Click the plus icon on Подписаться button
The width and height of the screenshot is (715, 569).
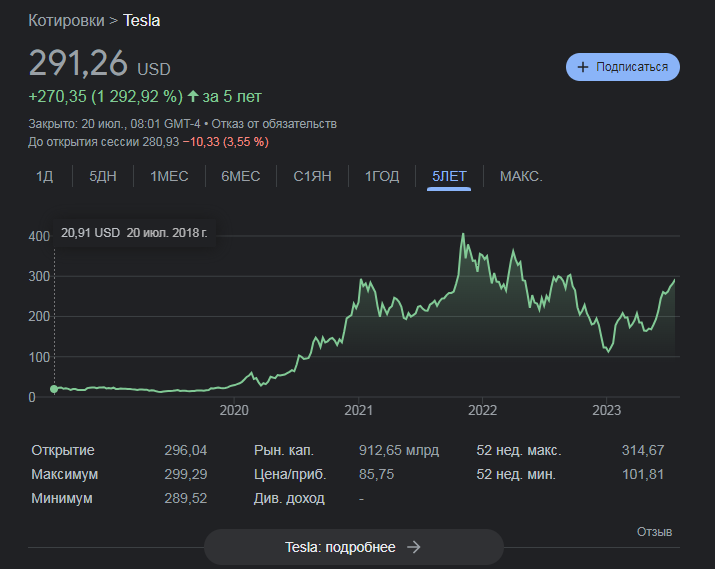pyautogui.click(x=582, y=67)
